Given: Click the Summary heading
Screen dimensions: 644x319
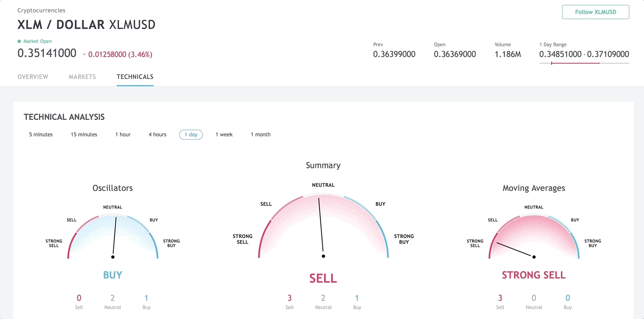Looking at the screenshot, I should point(323,165).
